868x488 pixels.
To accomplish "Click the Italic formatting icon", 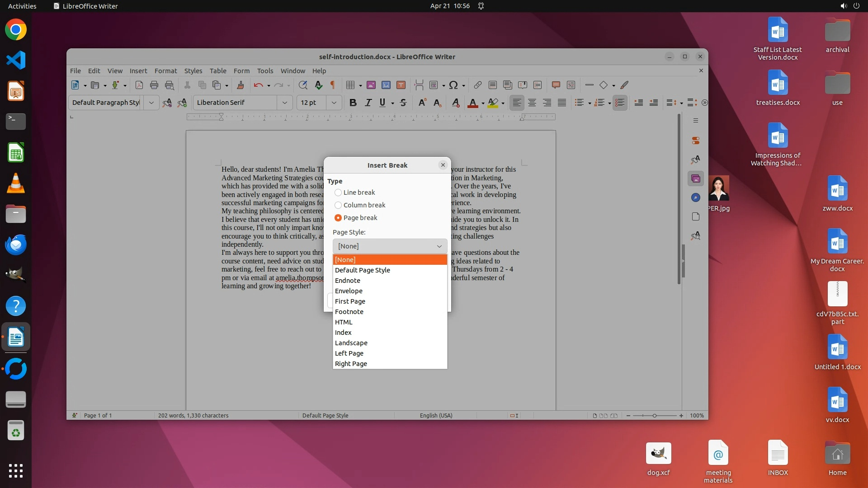I will click(368, 103).
